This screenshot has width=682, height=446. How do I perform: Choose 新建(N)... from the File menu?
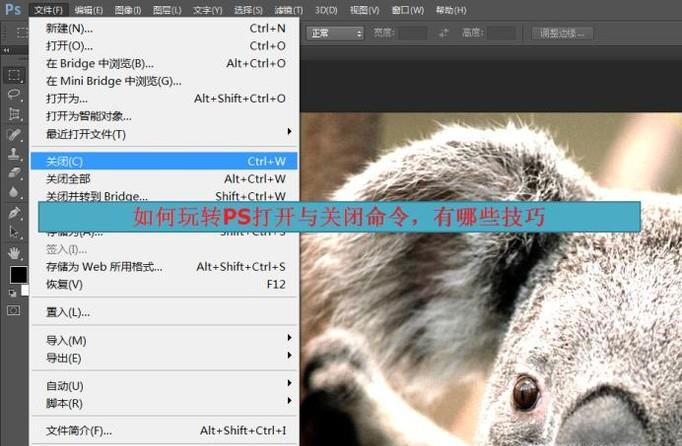coord(164,29)
